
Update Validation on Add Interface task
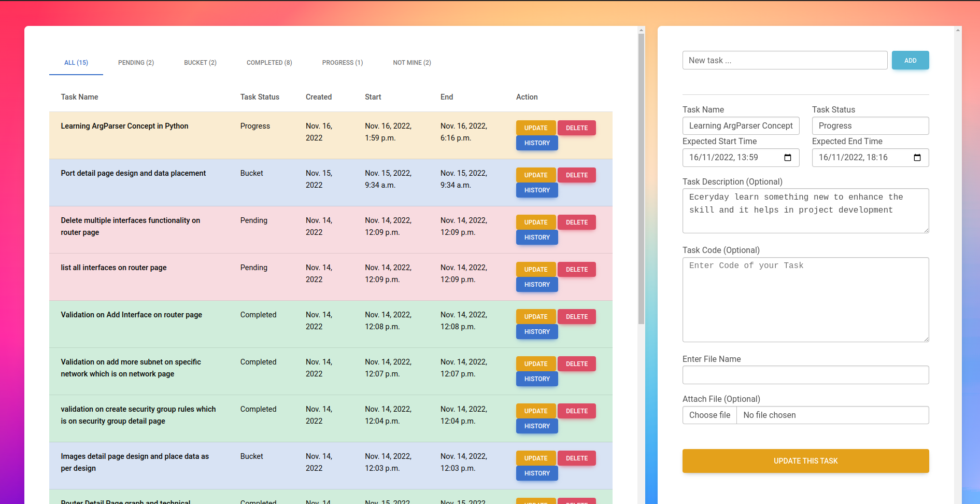(536, 317)
